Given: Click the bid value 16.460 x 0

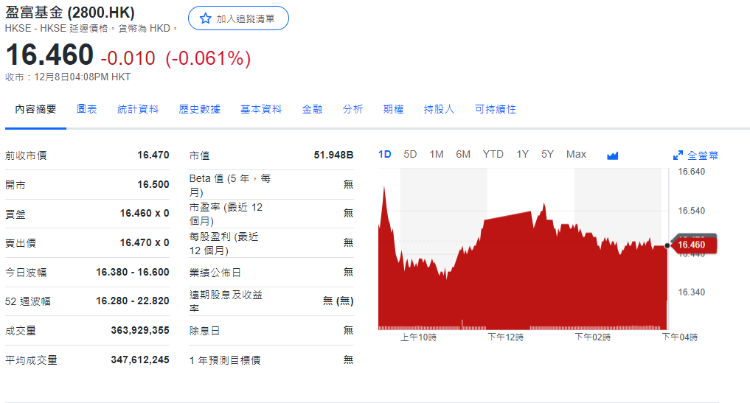Looking at the screenshot, I should (144, 213).
